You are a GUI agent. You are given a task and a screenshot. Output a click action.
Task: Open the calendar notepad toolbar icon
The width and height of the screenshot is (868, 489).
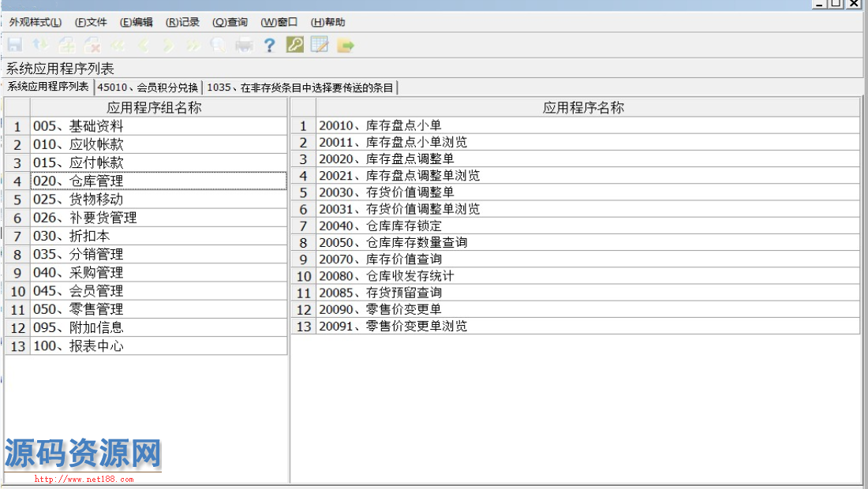point(320,46)
